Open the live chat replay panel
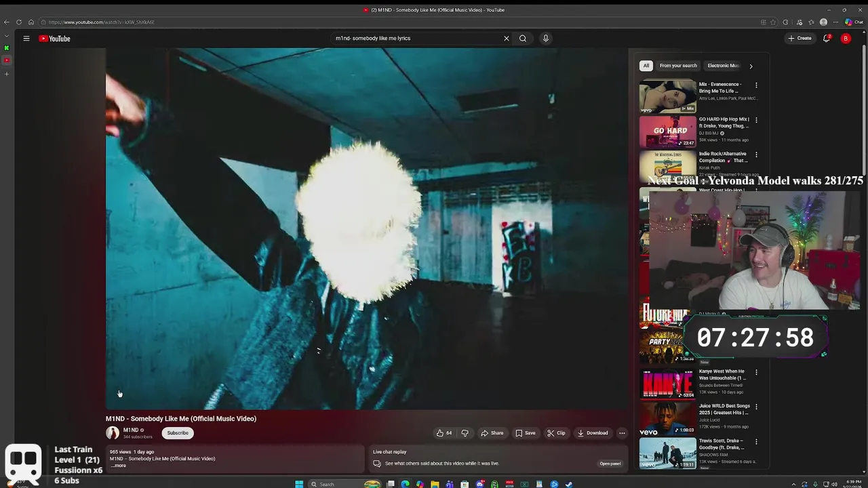This screenshot has height=488, width=868. [x=610, y=464]
